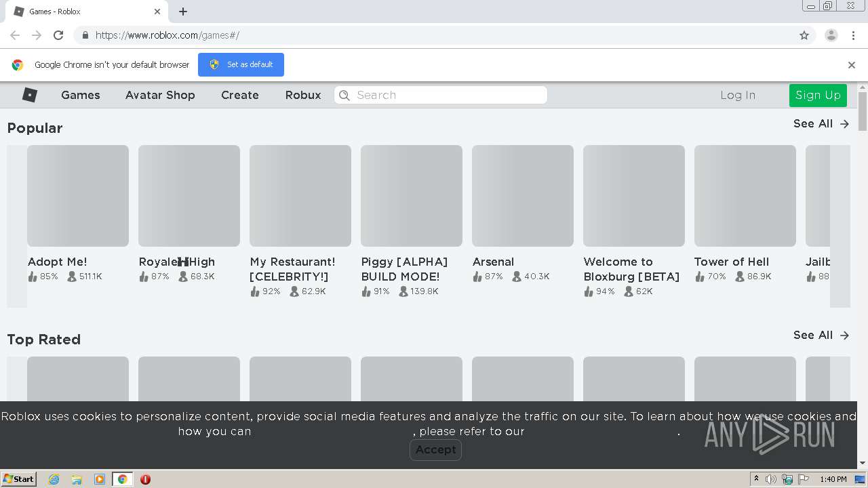Open the Royale High game thumbnail
Viewport: 868px width, 488px height.
189,196
